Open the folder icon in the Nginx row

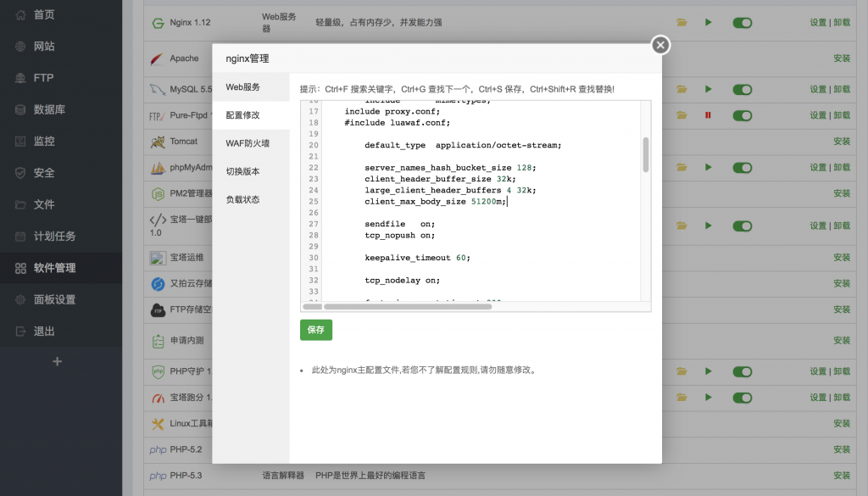point(682,22)
